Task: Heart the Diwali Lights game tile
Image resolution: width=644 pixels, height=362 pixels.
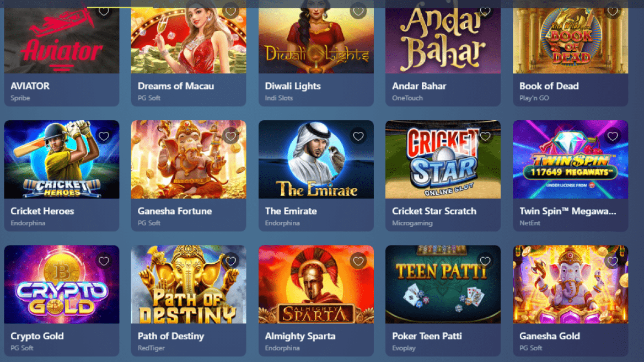Action: click(x=358, y=11)
